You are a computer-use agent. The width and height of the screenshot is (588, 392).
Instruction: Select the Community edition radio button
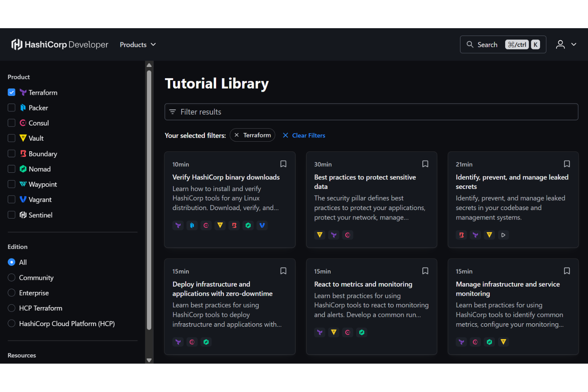(x=12, y=278)
